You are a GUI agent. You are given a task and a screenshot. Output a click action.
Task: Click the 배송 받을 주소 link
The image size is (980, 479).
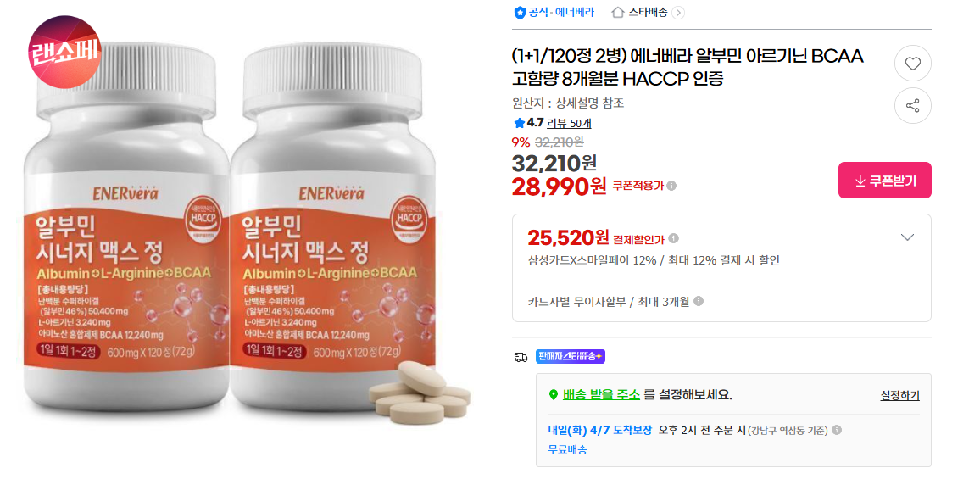click(x=601, y=394)
